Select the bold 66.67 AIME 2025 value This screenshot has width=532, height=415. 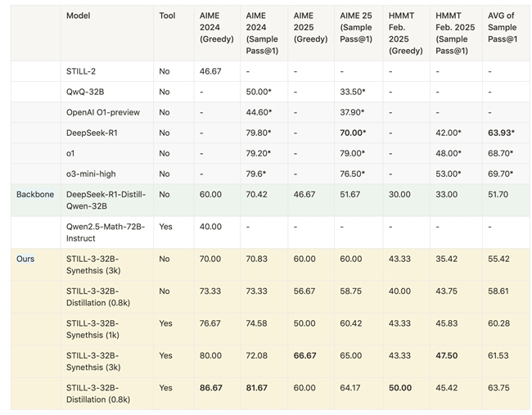[304, 355]
